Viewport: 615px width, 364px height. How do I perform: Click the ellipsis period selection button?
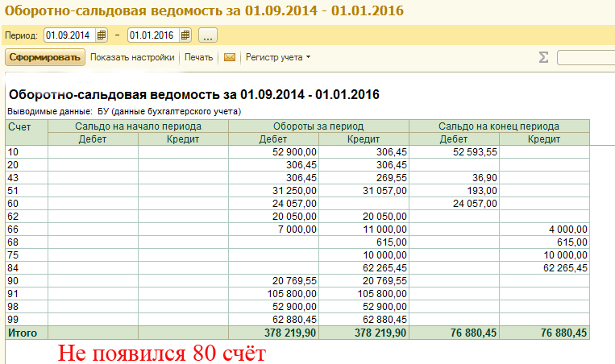(x=208, y=35)
